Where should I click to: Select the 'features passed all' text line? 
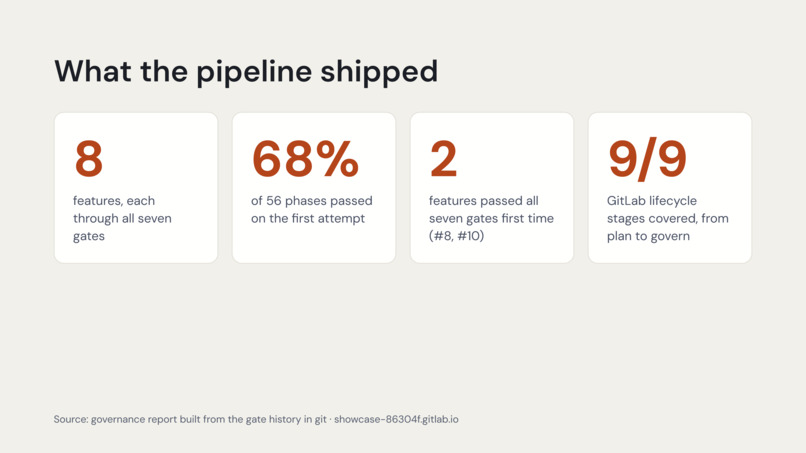(x=484, y=201)
